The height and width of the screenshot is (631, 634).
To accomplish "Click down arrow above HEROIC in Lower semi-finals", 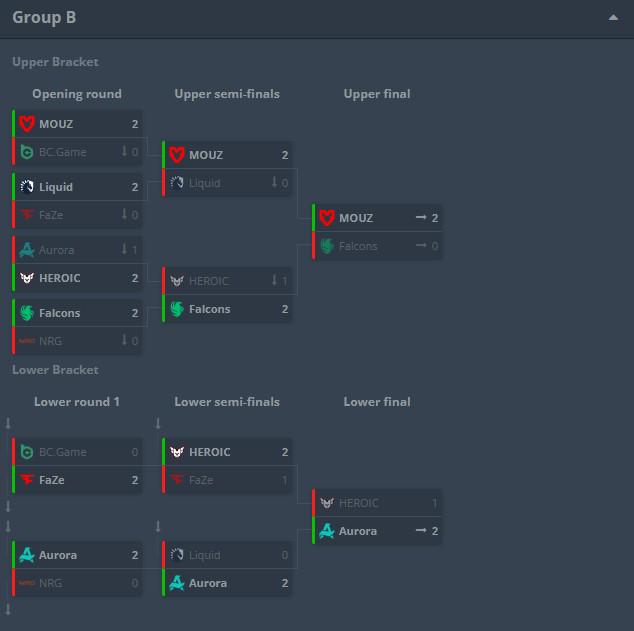I will 158,424.
